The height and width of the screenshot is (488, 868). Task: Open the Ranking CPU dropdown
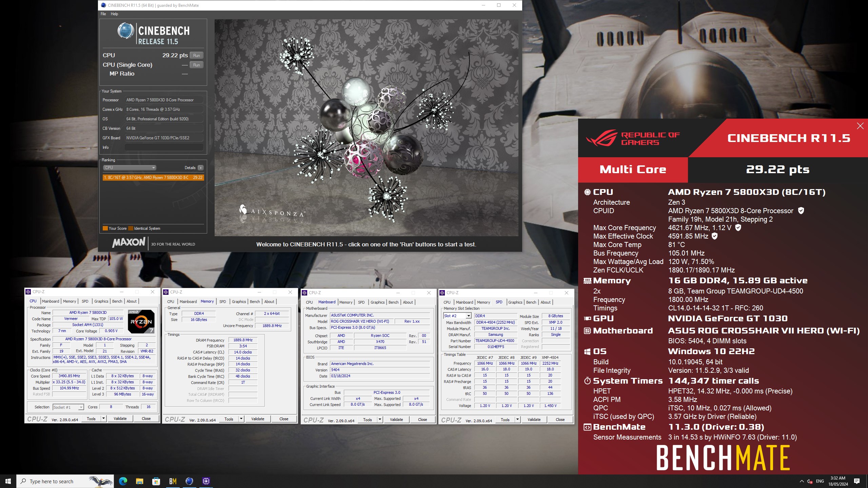tap(130, 168)
